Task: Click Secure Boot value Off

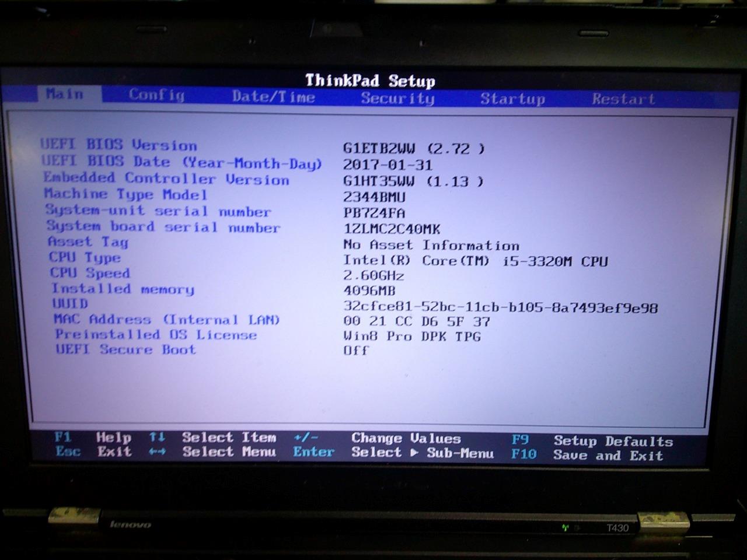Action: [356, 351]
